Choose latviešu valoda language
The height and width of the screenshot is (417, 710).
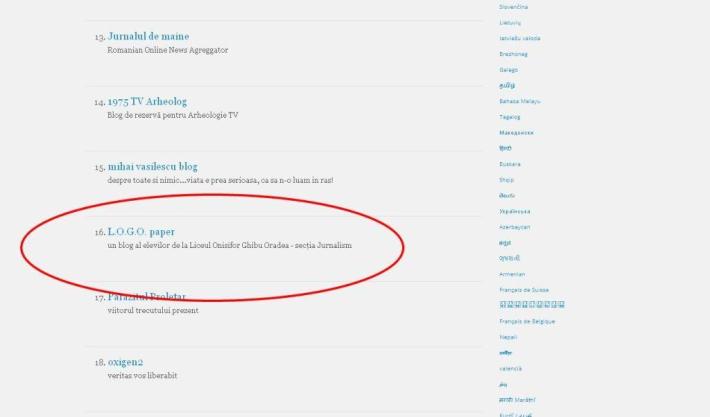(x=520, y=38)
